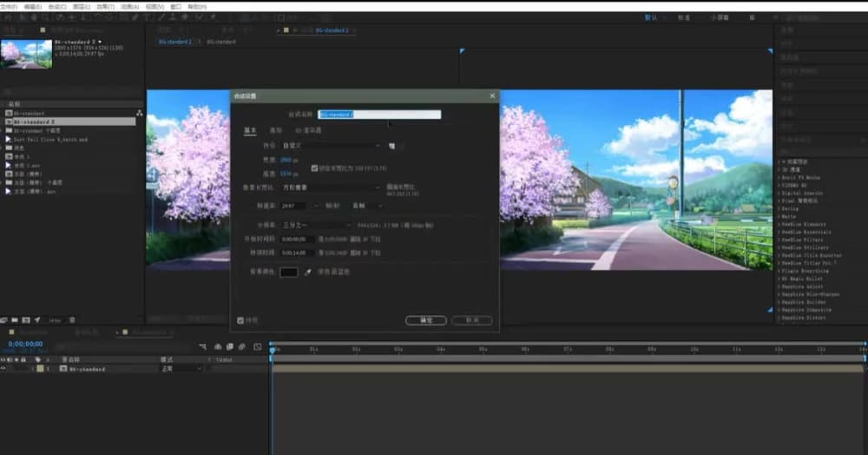Open the Graph Editor icon in timeline

258,347
